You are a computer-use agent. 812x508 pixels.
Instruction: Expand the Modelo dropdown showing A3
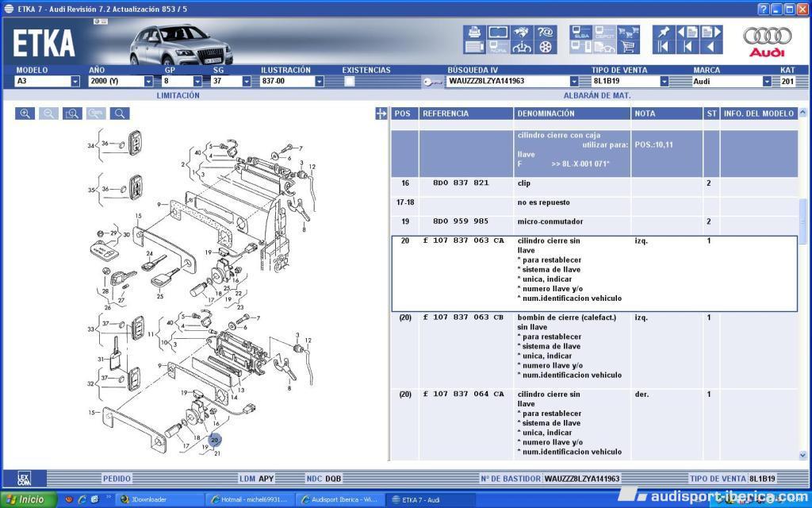point(75,82)
